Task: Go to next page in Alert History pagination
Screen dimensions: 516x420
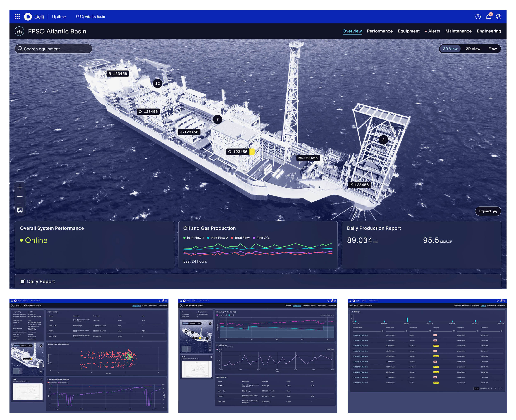Action: tap(499, 388)
